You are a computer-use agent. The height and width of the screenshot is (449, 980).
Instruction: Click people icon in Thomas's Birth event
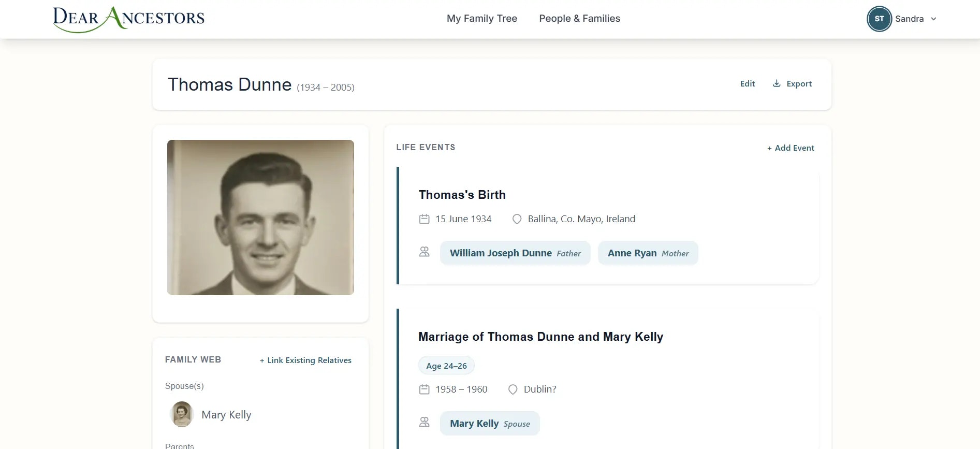(x=424, y=252)
